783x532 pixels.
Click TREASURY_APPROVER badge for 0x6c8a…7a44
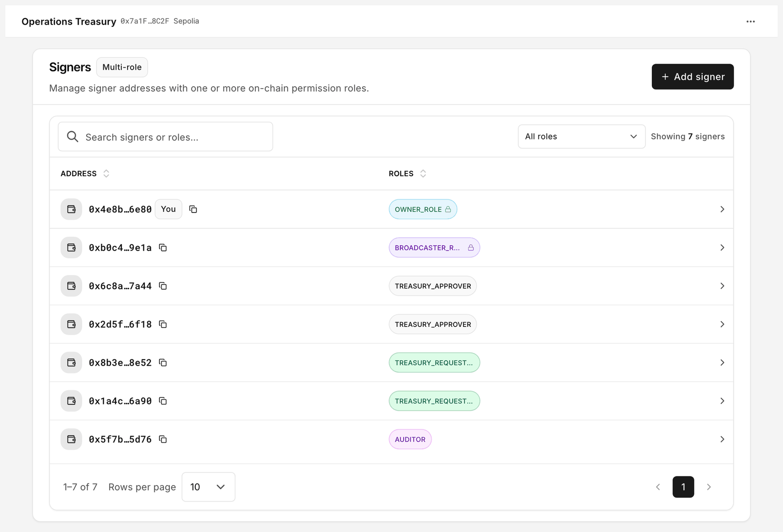click(433, 286)
